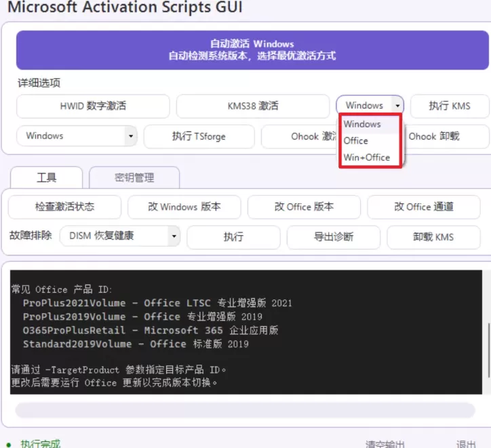491x448 pixels.
Task: Select Windows in the open dropdown list
Action: click(370, 124)
